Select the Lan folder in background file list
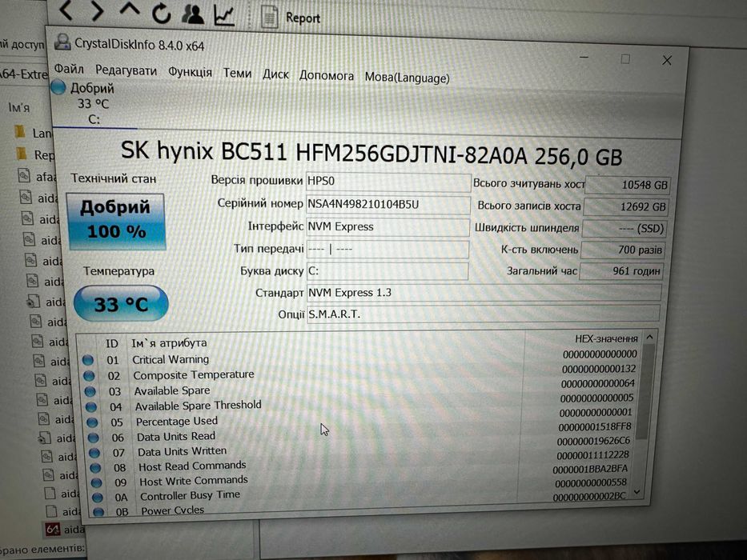Viewport: 747px width, 560px height. pos(34,132)
